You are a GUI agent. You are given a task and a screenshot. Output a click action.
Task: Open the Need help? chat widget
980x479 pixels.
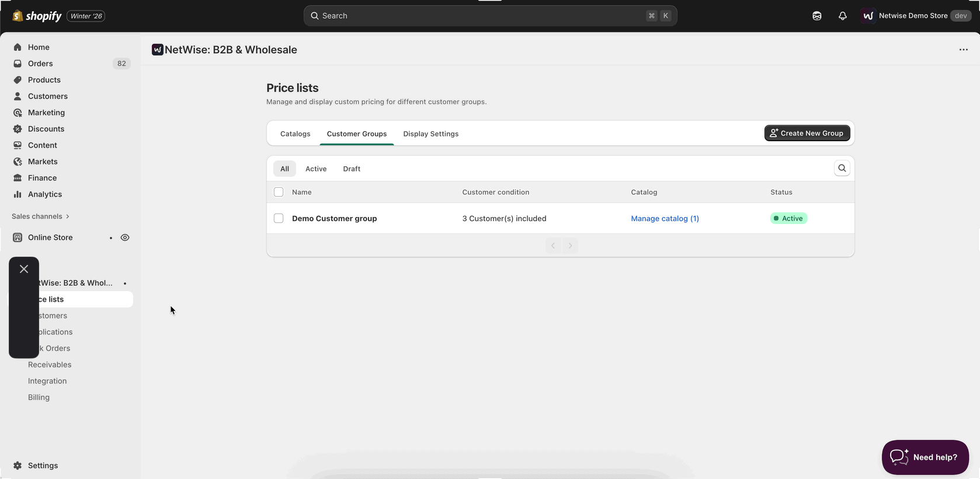pyautogui.click(x=925, y=457)
